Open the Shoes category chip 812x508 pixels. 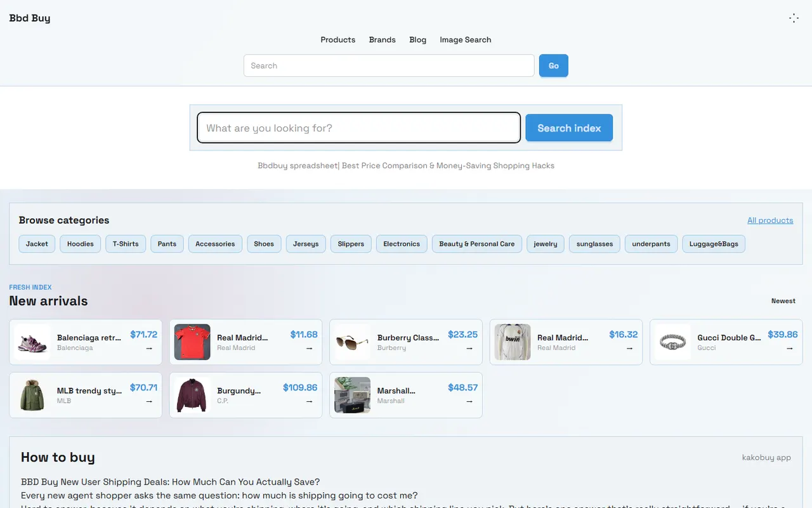pos(264,244)
